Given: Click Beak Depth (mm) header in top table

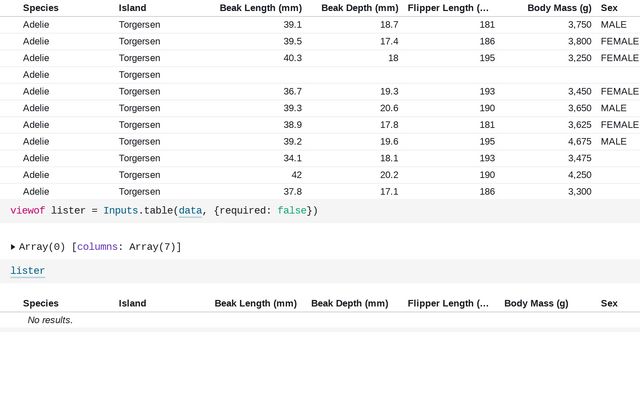Looking at the screenshot, I should pos(359,8).
